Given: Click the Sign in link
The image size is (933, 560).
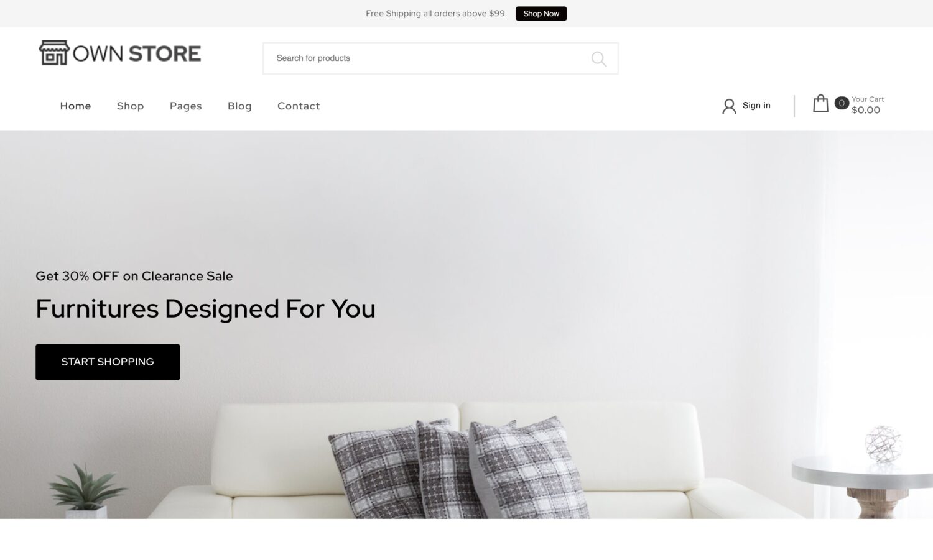Looking at the screenshot, I should tap(756, 106).
